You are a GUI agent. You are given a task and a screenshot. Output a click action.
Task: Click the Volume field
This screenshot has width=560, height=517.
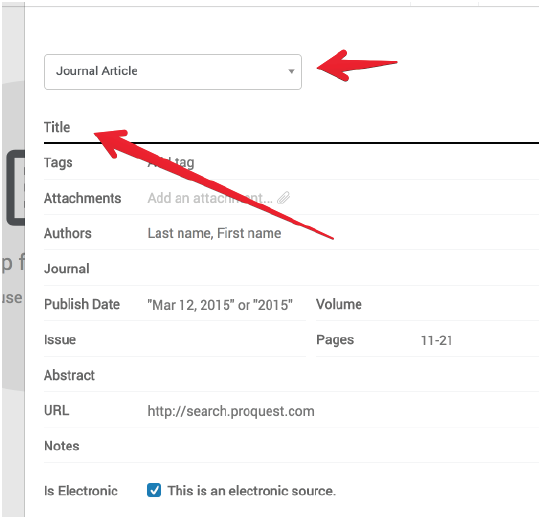click(x=479, y=305)
